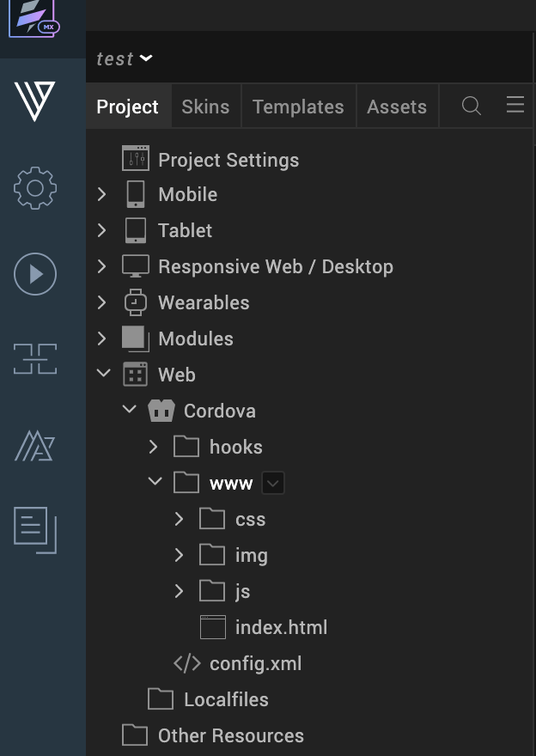Click the dropdown arrow beside www

pyautogui.click(x=273, y=483)
